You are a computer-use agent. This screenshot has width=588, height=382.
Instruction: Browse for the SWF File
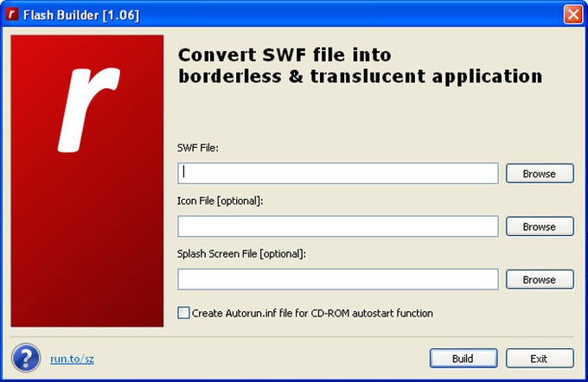point(540,174)
